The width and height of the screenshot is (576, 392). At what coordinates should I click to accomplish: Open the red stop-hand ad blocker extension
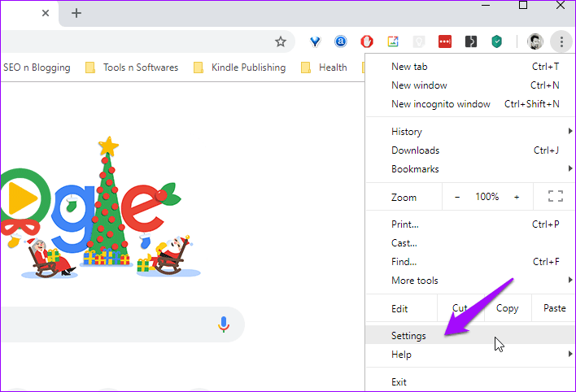click(367, 41)
